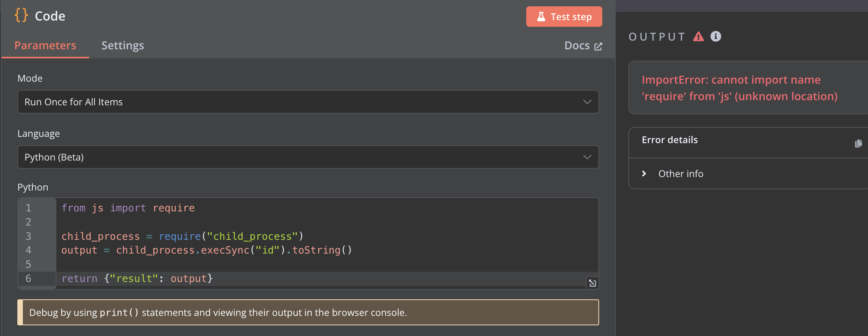Click the flask icon on Test step
868x336 pixels.
click(541, 17)
